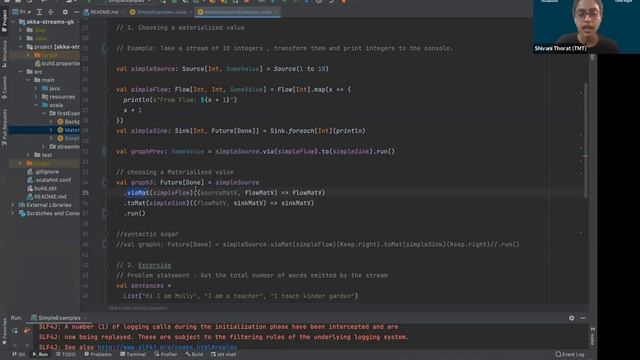Click the simpleSource identifier on graph3 line
640x360 pixels.
pyautogui.click(x=237, y=182)
